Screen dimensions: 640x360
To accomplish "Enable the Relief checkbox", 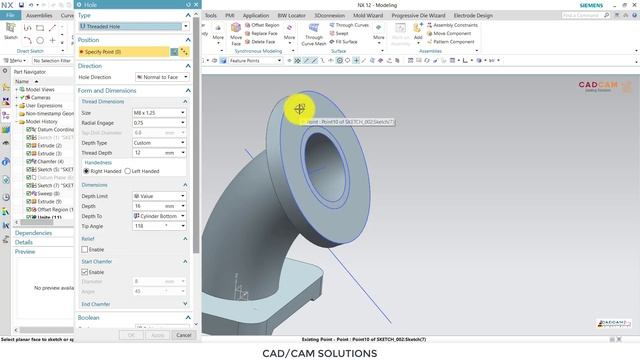I will pyautogui.click(x=84, y=249).
